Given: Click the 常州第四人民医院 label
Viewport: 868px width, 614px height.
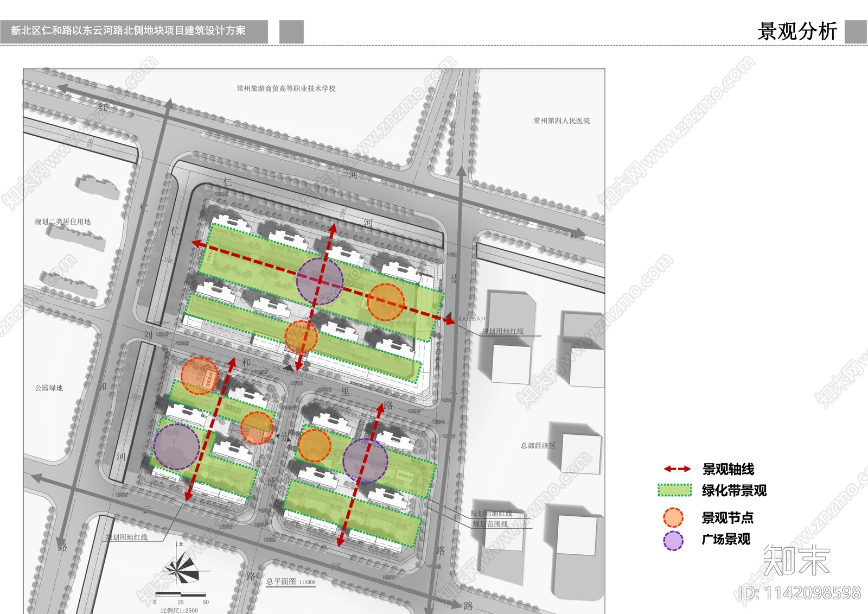Looking at the screenshot, I should 561,121.
